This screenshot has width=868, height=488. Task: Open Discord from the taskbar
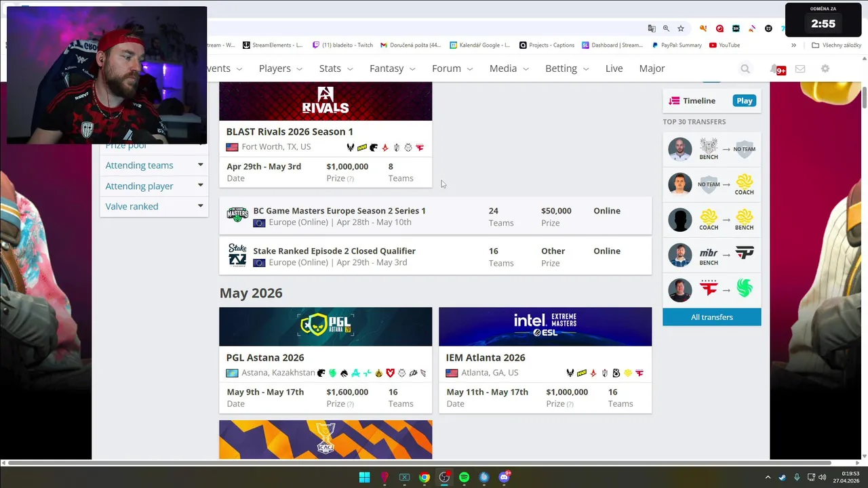(x=504, y=477)
